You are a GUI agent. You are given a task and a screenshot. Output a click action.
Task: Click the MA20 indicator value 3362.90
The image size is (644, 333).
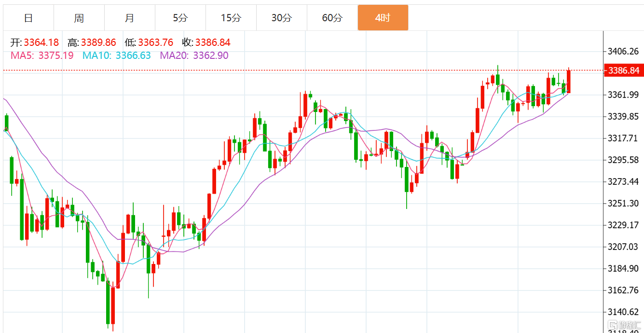[211, 55]
